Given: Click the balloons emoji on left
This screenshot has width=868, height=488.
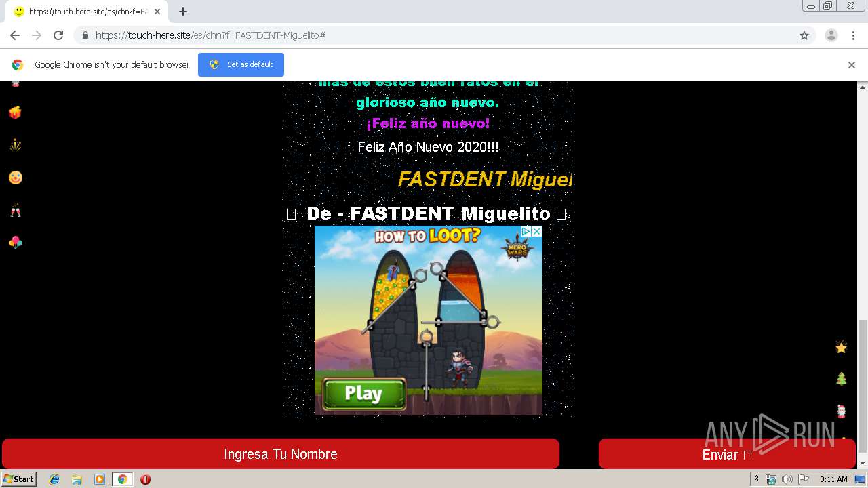Looking at the screenshot, I should (x=15, y=243).
